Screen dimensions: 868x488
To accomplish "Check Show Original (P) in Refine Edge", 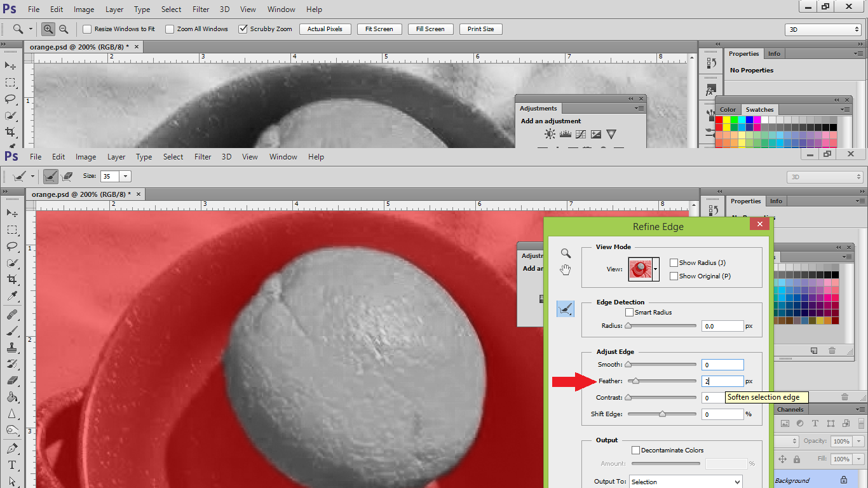I will pyautogui.click(x=674, y=276).
